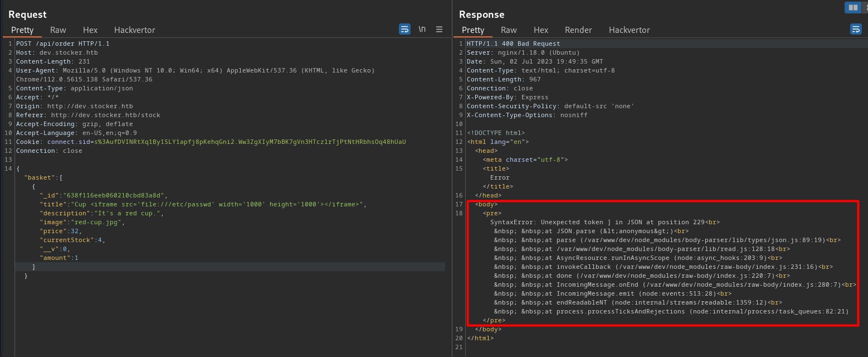868x357 pixels.
Task: Click 'HTTP/1.1 400 Bad Request' status line
Action: pos(514,44)
